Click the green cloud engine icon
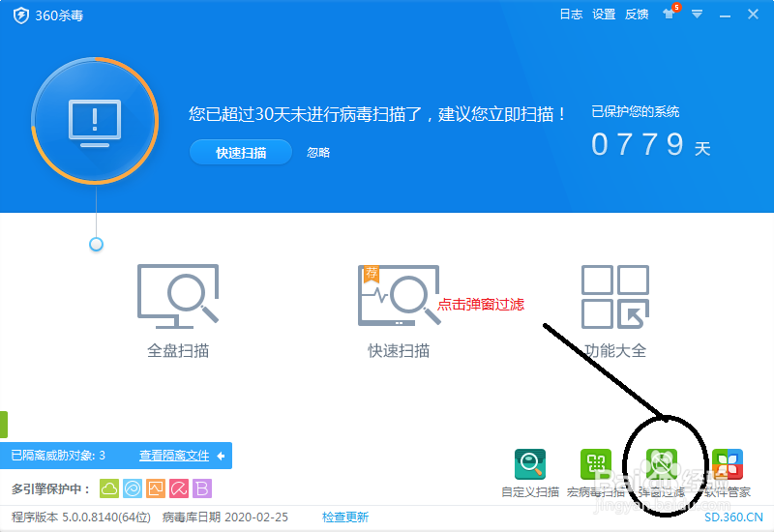Viewport: 774px width, 532px height. [x=109, y=488]
